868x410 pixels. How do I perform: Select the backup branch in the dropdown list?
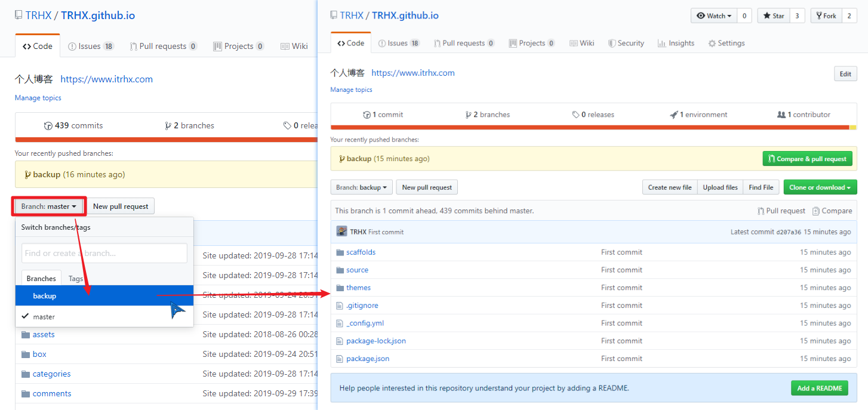point(104,296)
